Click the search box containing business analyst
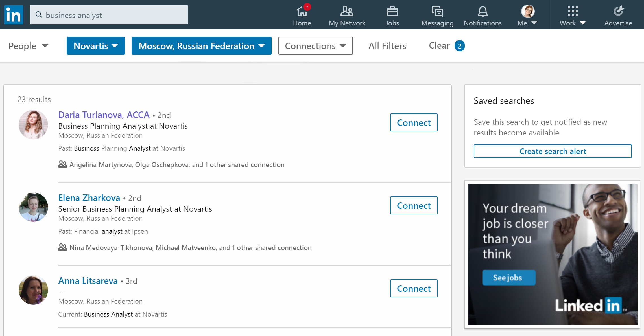 pyautogui.click(x=109, y=15)
